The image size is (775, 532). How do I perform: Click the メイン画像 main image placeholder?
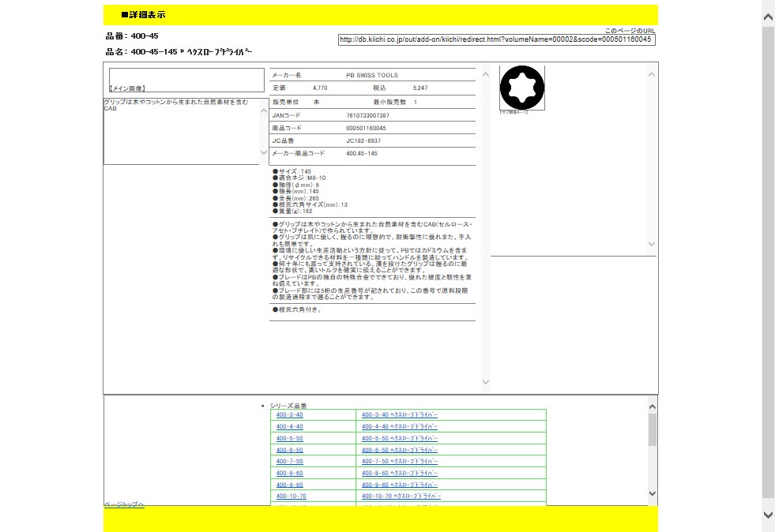186,80
